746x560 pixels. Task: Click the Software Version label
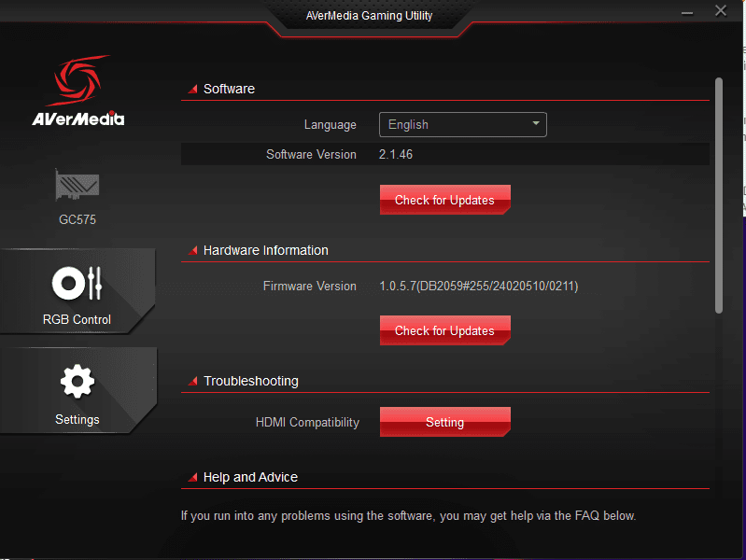311,154
